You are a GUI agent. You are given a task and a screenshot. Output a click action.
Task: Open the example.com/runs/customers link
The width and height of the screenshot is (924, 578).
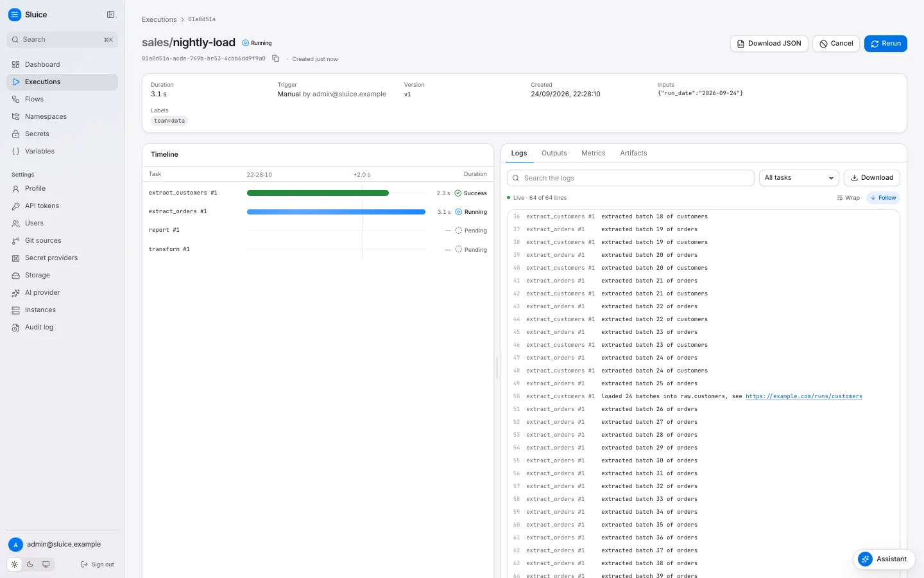coord(804,396)
